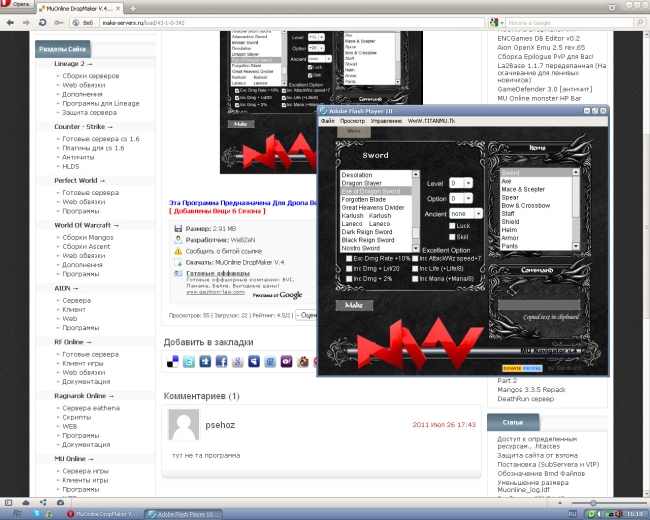Click the Opera wand key icon

coord(58,22)
